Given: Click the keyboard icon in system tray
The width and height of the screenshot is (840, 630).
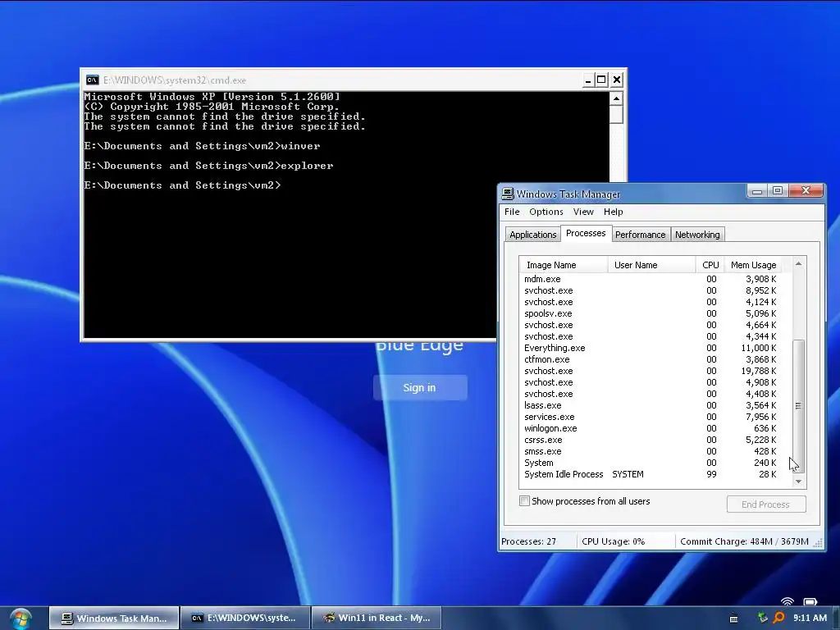Looking at the screenshot, I should point(734,619).
